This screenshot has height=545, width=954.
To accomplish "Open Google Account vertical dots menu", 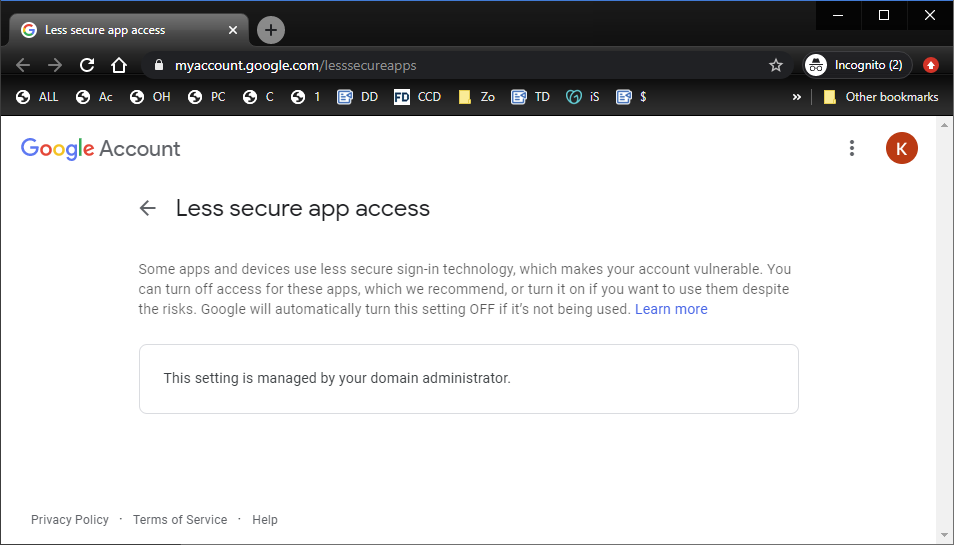I will tap(852, 148).
